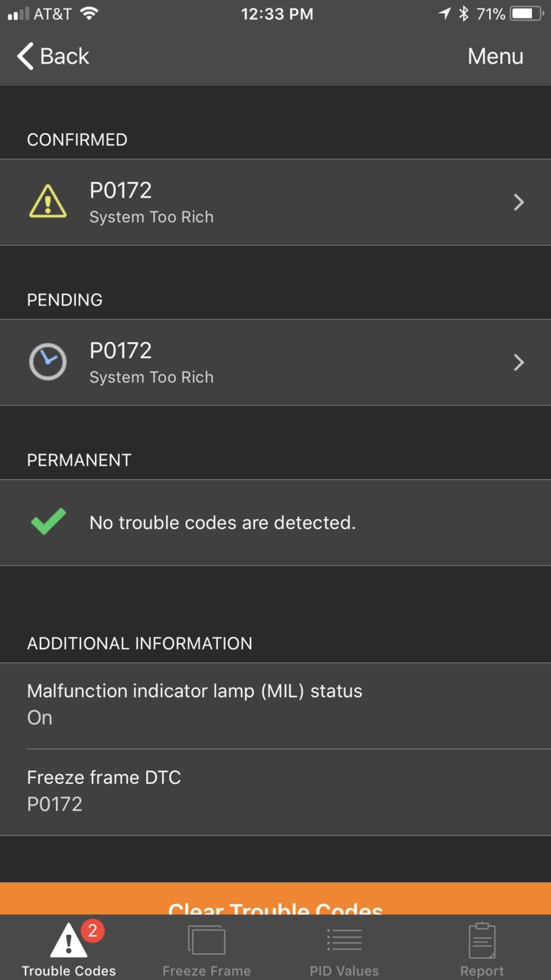Expand confirmed P0172 using its chevron arrow
551x980 pixels.
tap(519, 202)
